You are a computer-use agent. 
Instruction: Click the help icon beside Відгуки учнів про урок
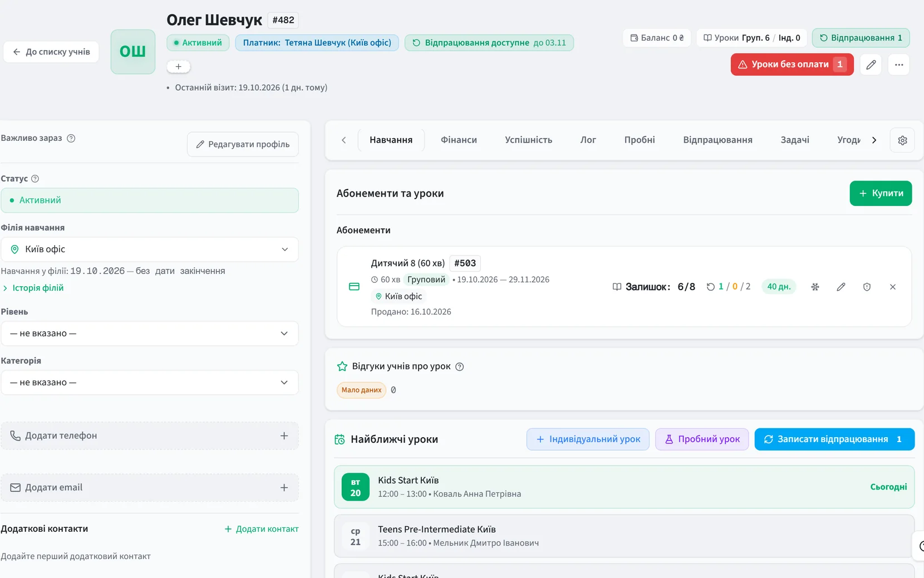[460, 367]
